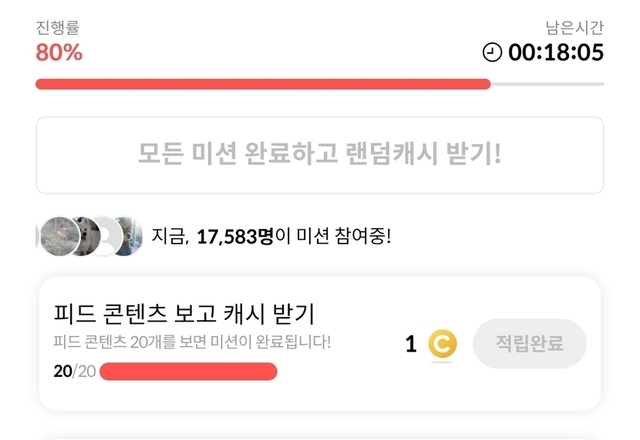Tap 모든 미션 완료하고 랜덤캐시 받기 button

pos(320,155)
